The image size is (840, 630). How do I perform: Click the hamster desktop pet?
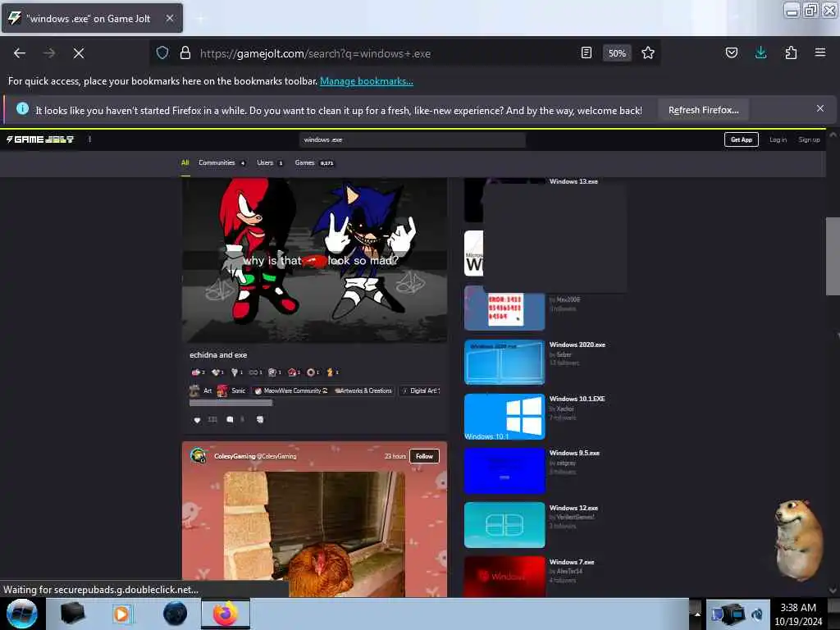click(x=798, y=540)
